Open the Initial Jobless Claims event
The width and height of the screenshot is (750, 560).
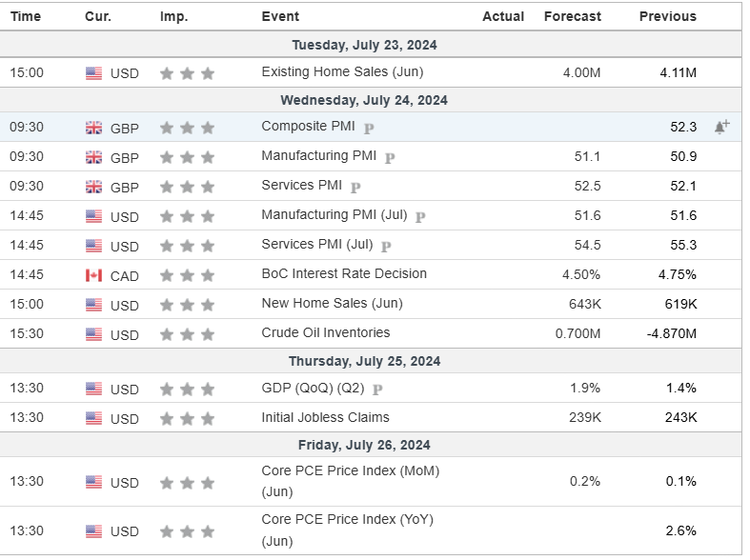click(325, 417)
